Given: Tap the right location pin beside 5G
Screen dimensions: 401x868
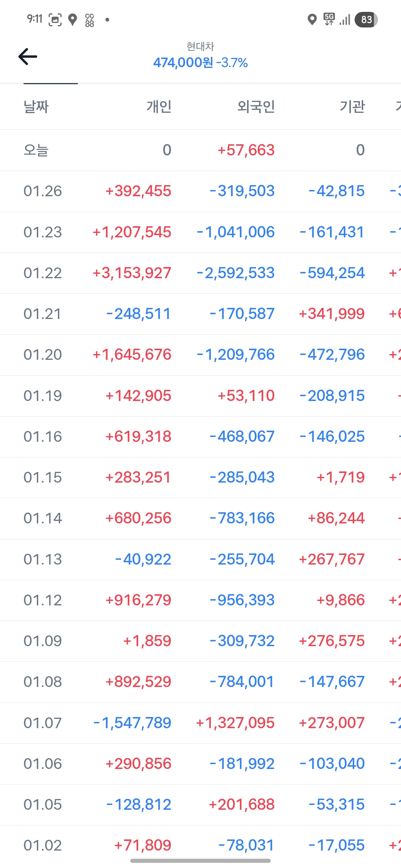Looking at the screenshot, I should [312, 19].
